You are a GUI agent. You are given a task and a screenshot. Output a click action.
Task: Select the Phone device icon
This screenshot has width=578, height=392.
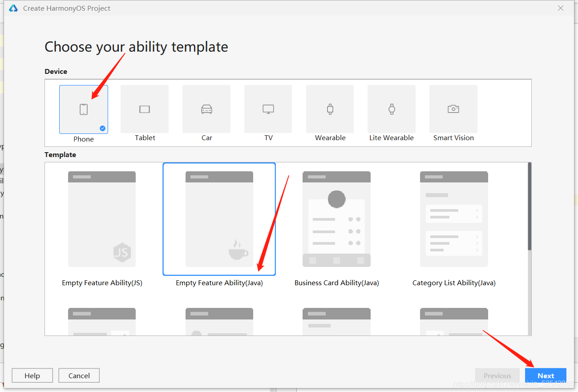click(x=84, y=109)
